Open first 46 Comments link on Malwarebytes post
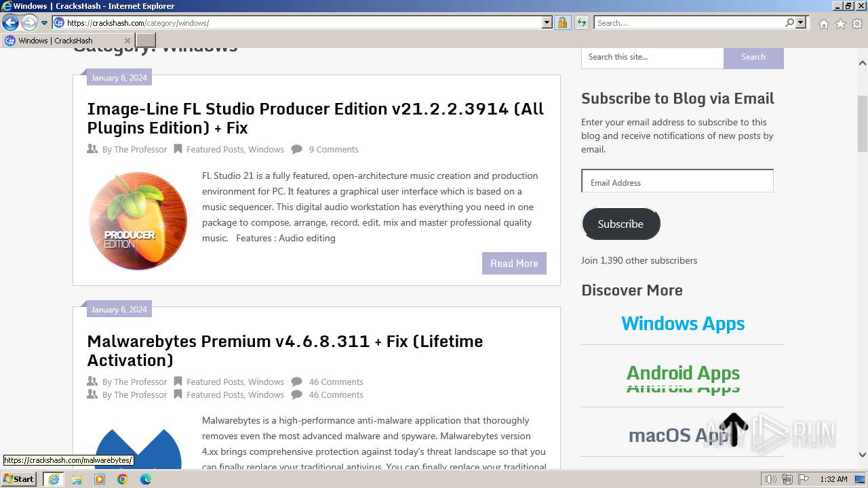The image size is (868, 488). tap(336, 382)
